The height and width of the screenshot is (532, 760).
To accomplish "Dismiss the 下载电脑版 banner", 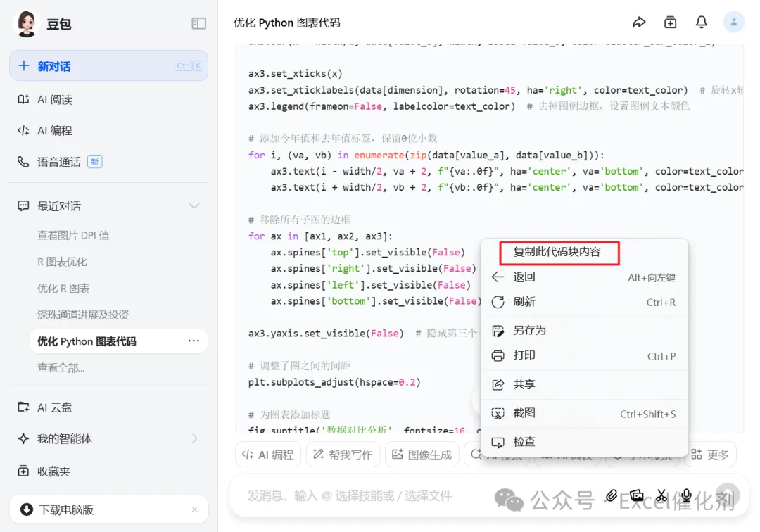I will 194,509.
